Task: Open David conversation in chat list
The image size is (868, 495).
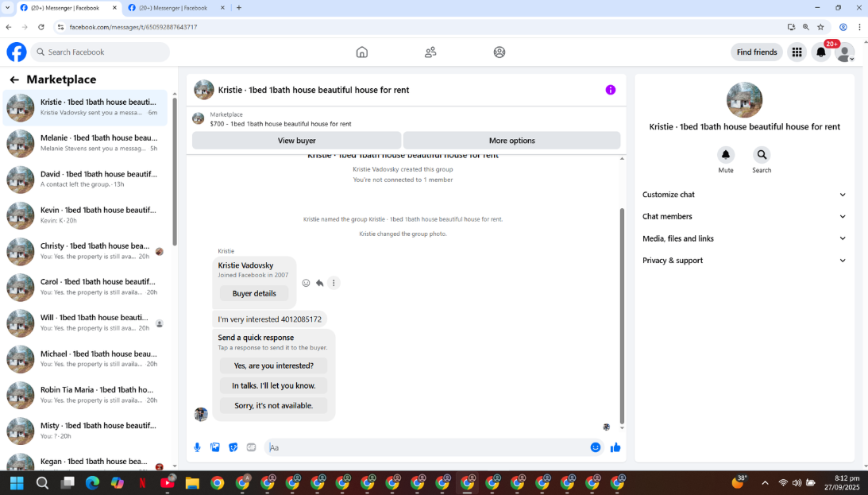Action: click(85, 180)
